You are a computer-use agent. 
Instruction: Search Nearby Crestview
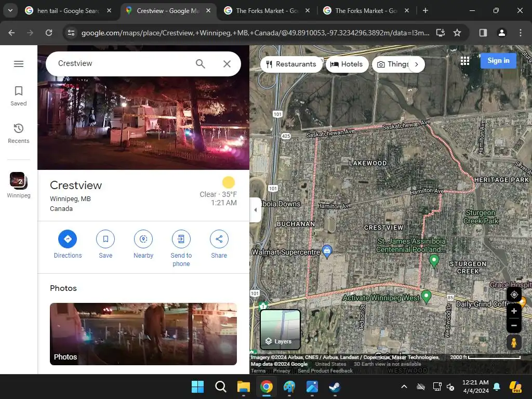(143, 244)
